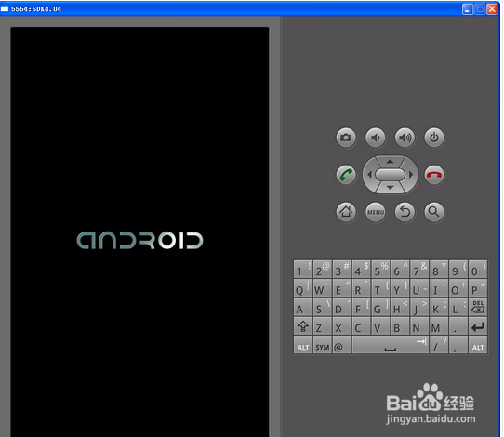
Task: Click the A key
Action: point(303,307)
